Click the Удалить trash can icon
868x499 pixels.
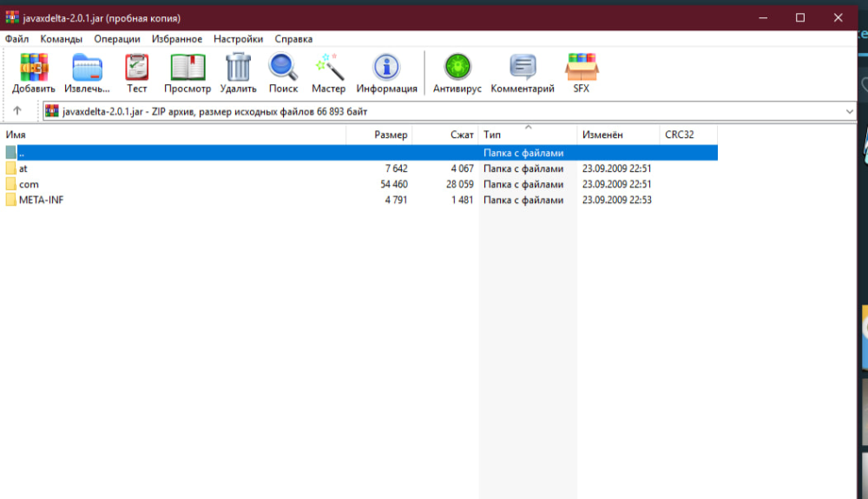pos(238,68)
